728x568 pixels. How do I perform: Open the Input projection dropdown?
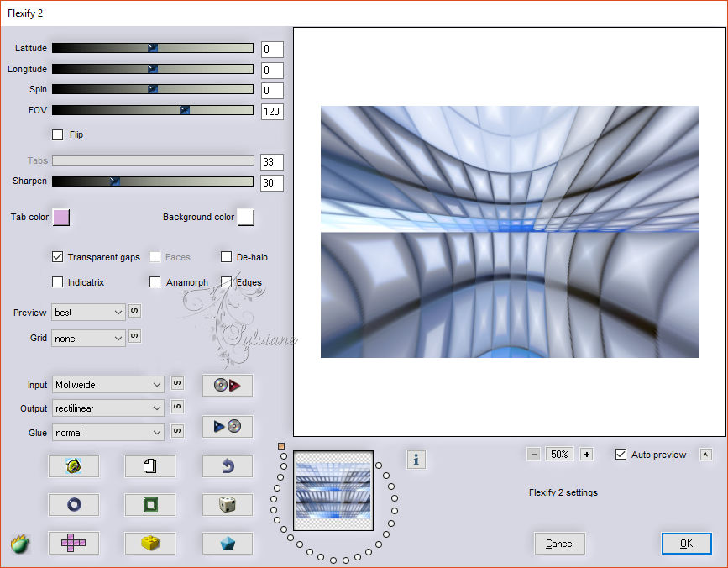click(x=108, y=385)
